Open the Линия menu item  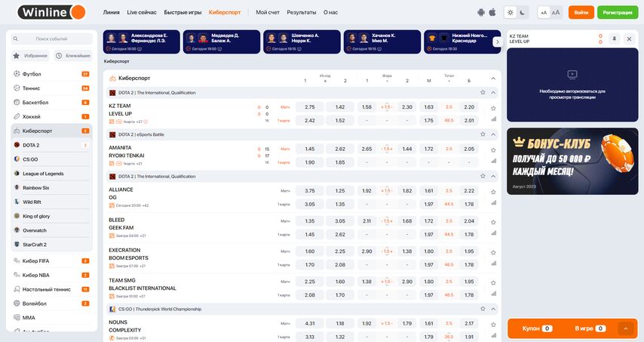tap(111, 12)
